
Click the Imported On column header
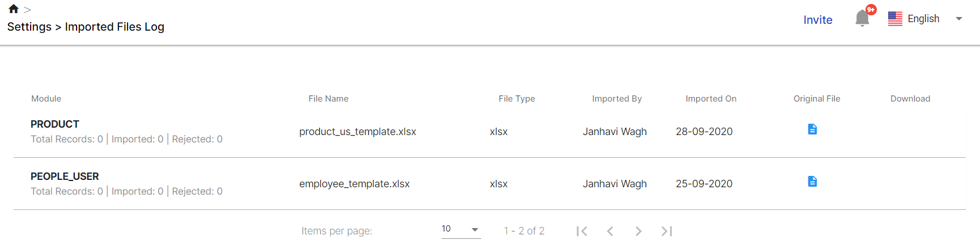(711, 99)
